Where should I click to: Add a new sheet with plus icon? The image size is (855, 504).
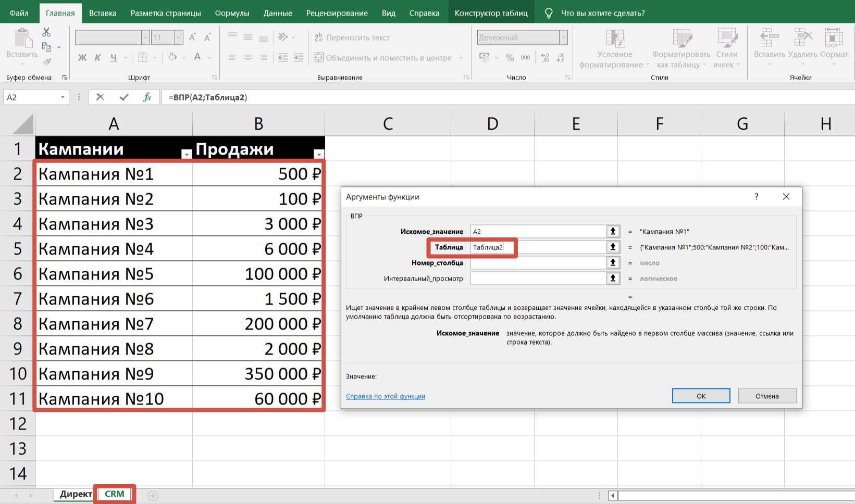tap(153, 496)
